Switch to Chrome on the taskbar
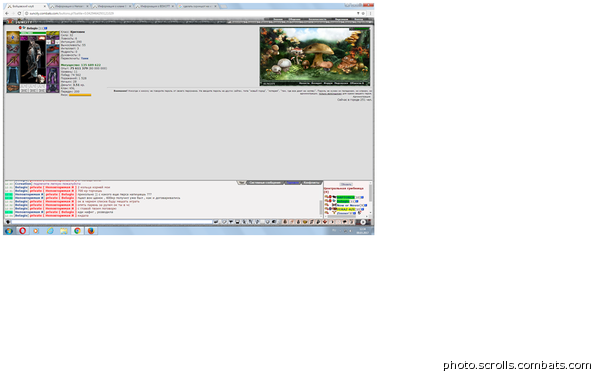 pyautogui.click(x=77, y=231)
